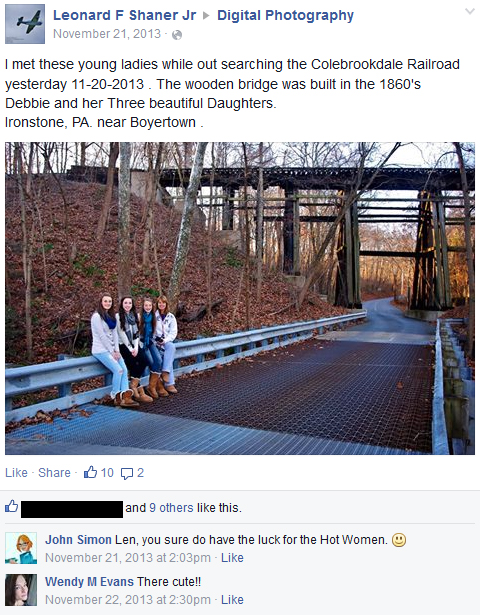Go to the Digital Photography group
480x615 pixels.
[285, 15]
